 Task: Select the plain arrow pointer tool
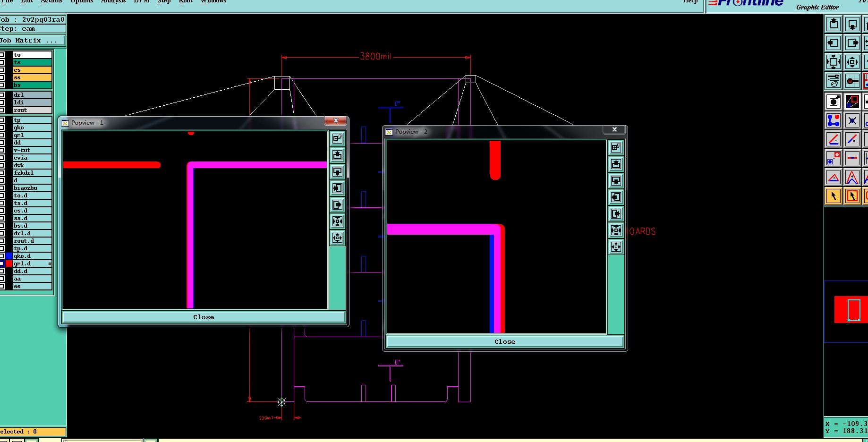834,196
